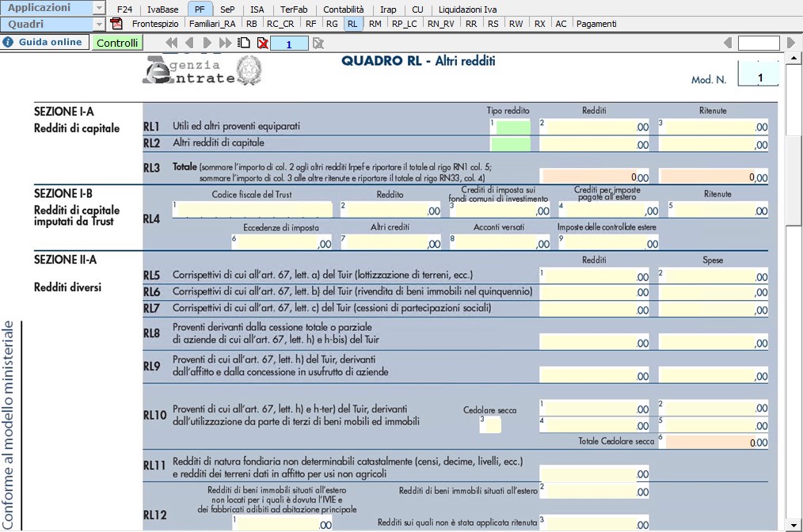Open the RG quadro tab

332,24
